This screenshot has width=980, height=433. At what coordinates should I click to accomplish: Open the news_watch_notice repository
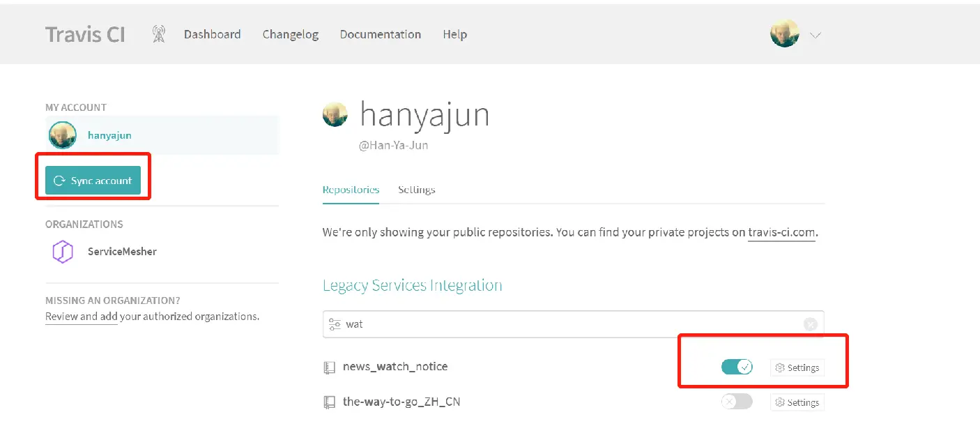[x=395, y=366]
